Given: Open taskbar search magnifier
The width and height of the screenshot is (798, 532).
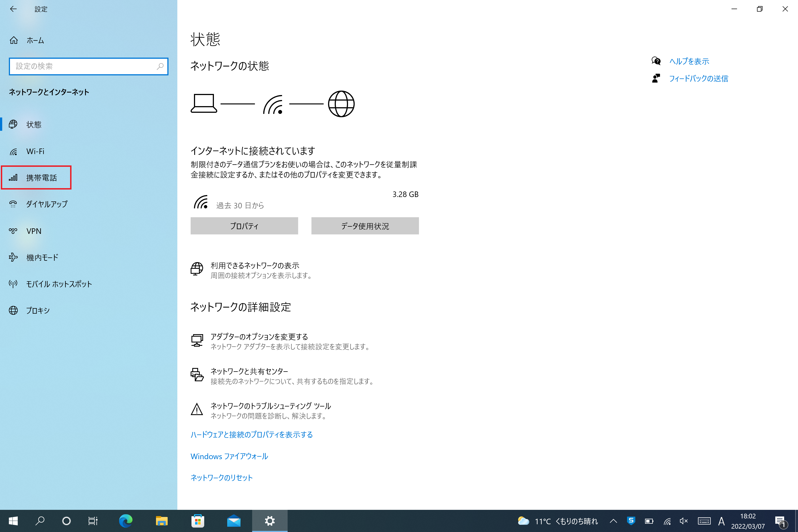Looking at the screenshot, I should click(x=40, y=521).
